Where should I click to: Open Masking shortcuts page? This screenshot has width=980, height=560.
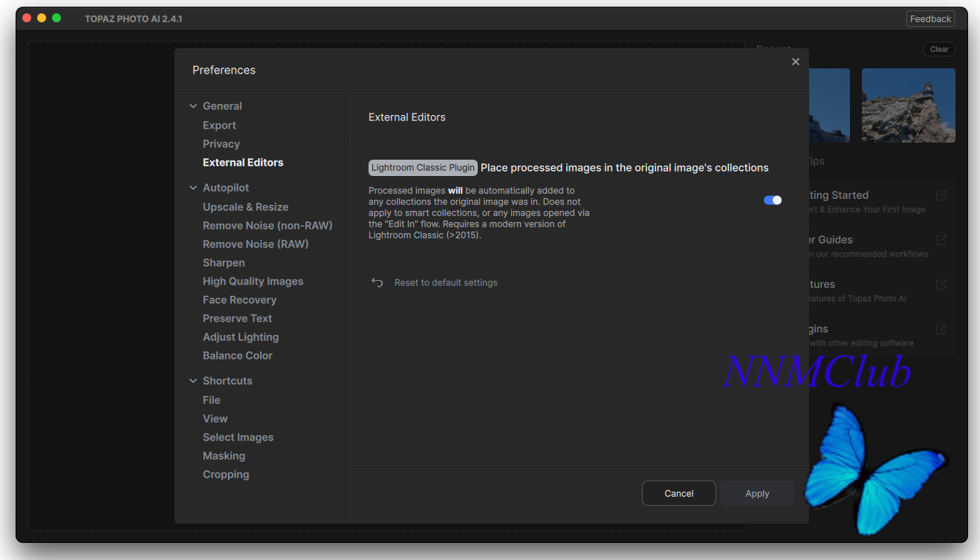click(x=224, y=456)
